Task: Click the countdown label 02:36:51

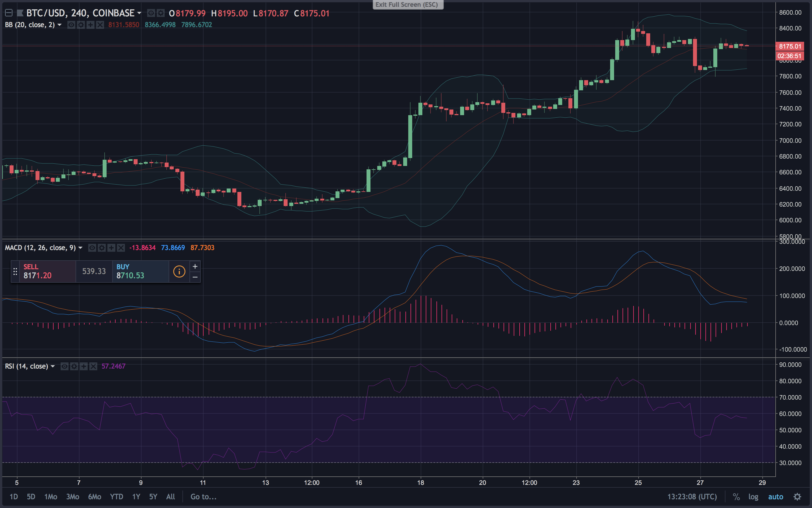Action: pos(790,56)
